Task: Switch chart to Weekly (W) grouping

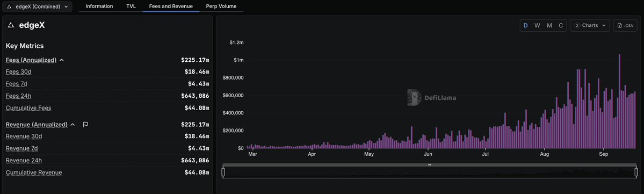Action: point(537,25)
